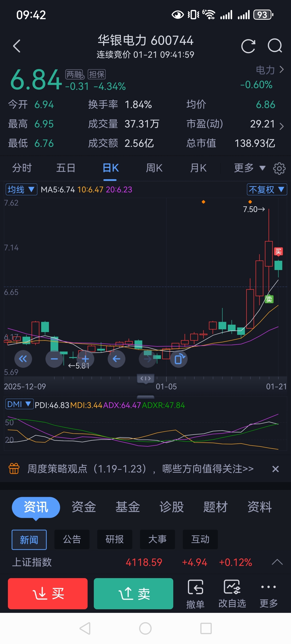Viewport: 291px width, 644px height.
Task: Tap the 7.50 high price label
Action: (254, 209)
